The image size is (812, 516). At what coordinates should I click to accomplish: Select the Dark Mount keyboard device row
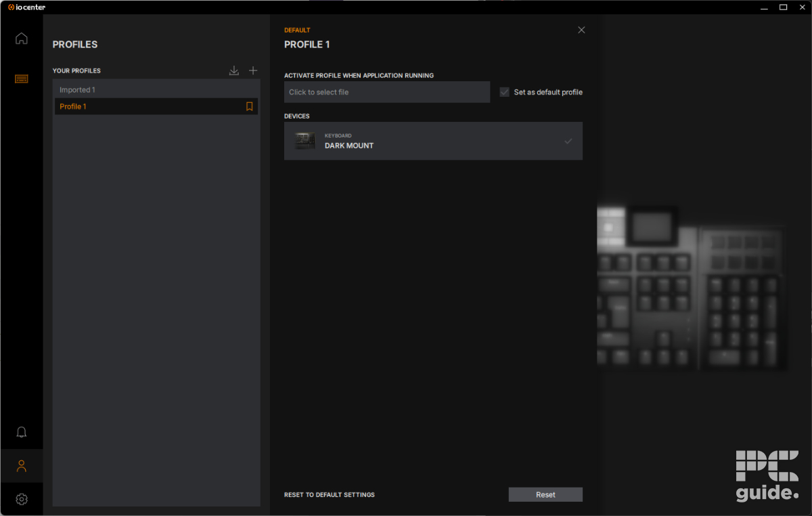(433, 141)
